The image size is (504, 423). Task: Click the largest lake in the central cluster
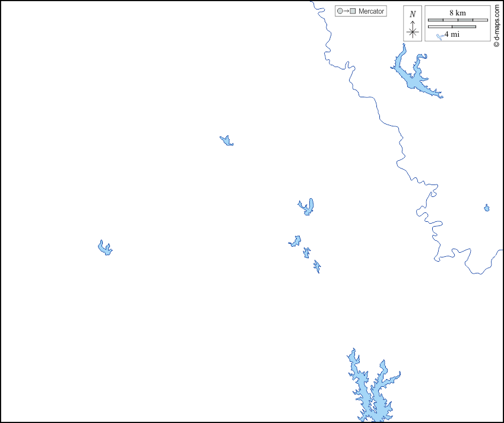[x=307, y=208]
